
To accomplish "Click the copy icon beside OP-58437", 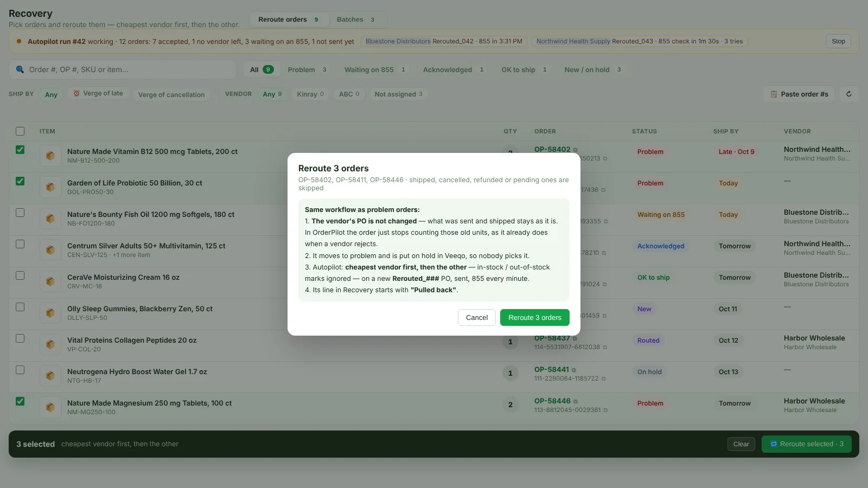I will click(575, 338).
